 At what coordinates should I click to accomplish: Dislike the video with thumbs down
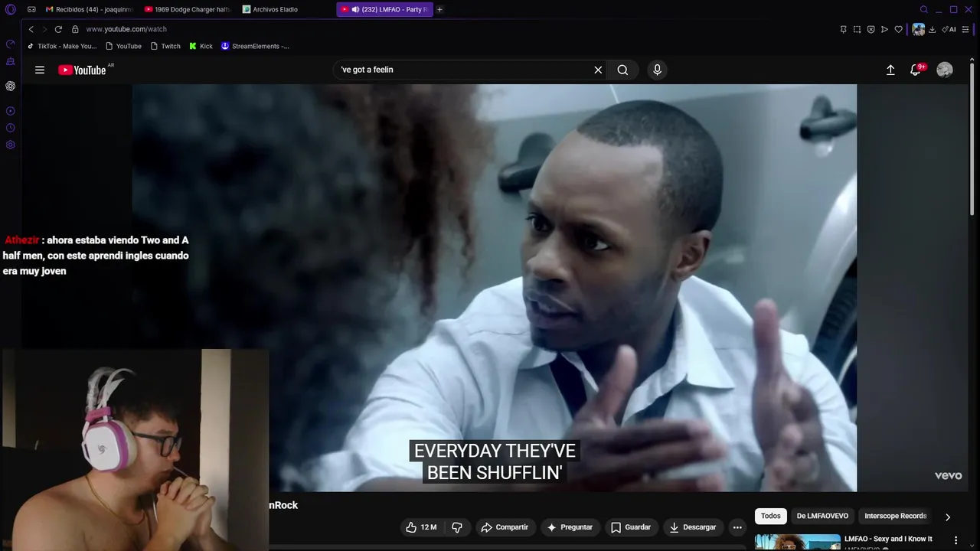click(x=457, y=527)
